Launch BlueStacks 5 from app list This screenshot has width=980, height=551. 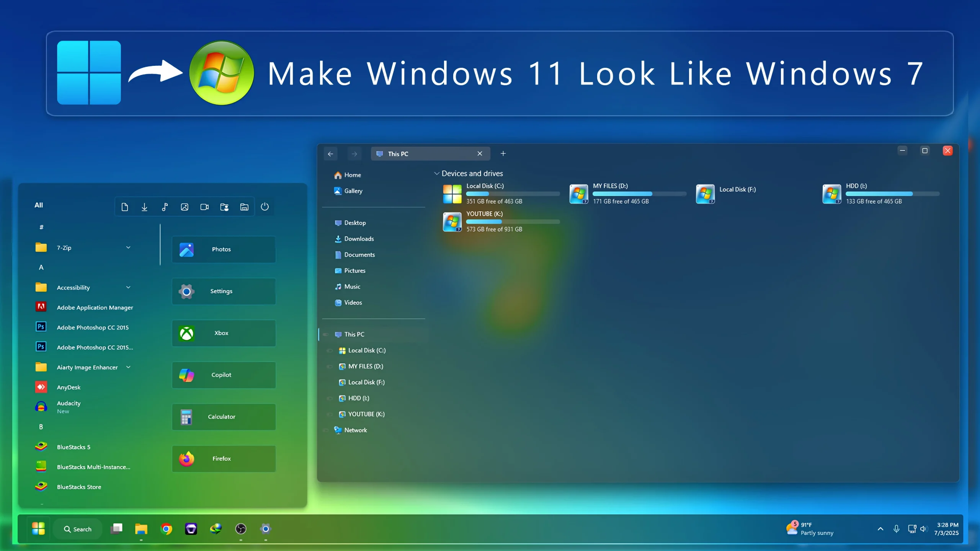point(63,447)
